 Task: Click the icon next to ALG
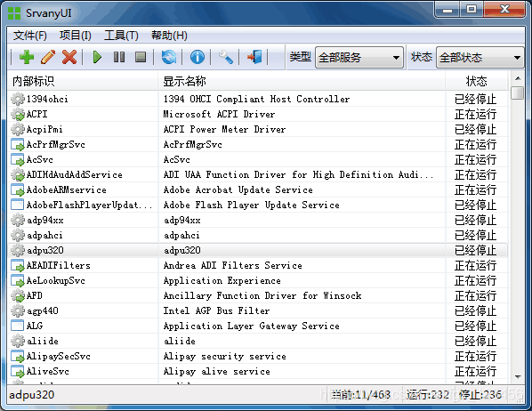pos(17,326)
